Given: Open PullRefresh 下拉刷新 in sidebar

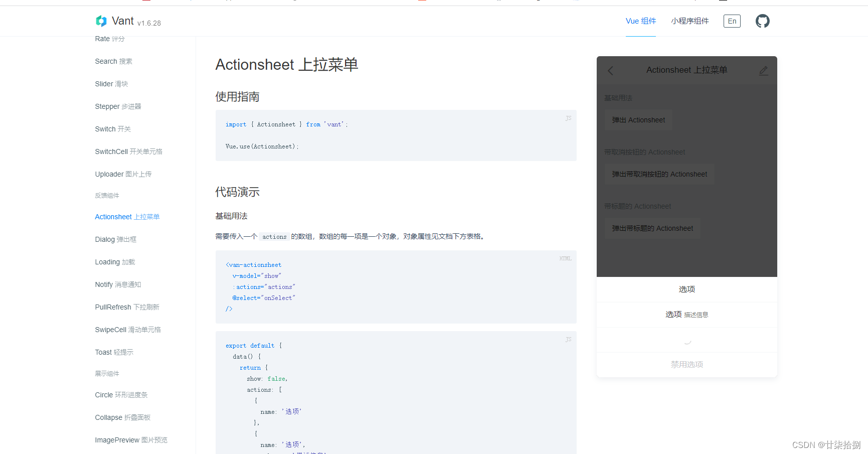Looking at the screenshot, I should [x=127, y=307].
